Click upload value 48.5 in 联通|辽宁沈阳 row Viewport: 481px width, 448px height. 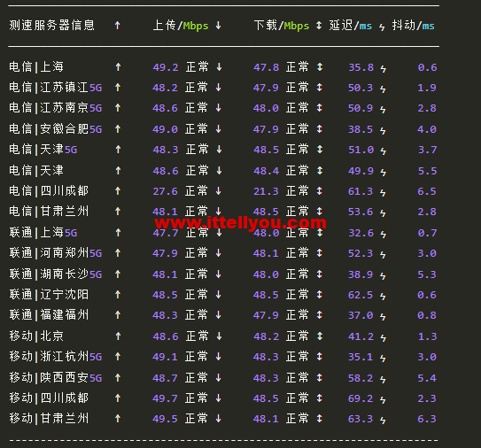click(x=165, y=295)
